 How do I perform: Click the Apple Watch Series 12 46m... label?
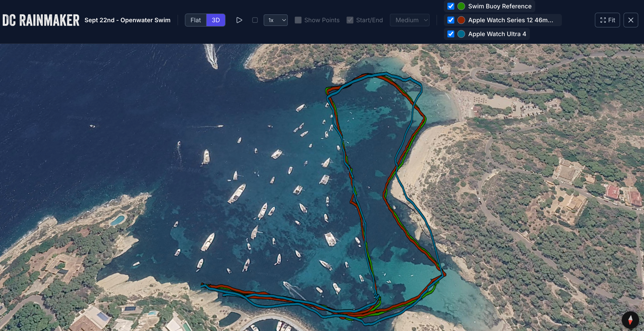[x=510, y=20]
